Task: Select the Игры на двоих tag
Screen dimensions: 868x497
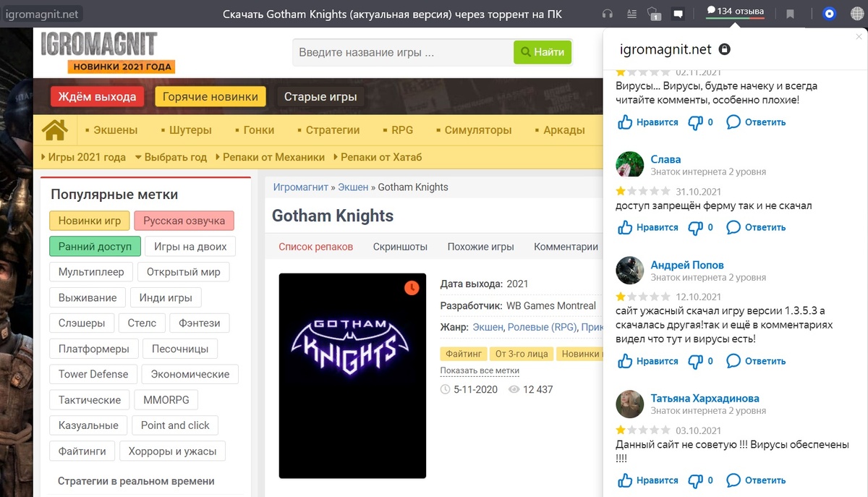Action: (190, 247)
